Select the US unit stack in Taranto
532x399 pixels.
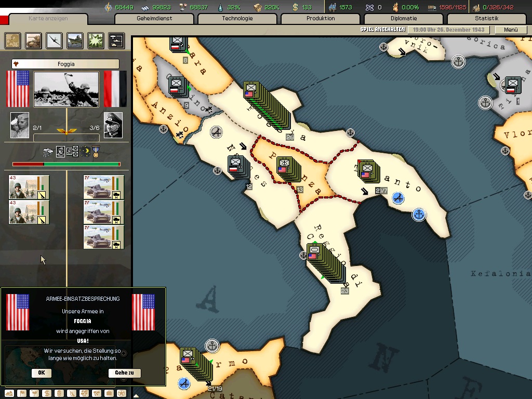pyautogui.click(x=369, y=170)
